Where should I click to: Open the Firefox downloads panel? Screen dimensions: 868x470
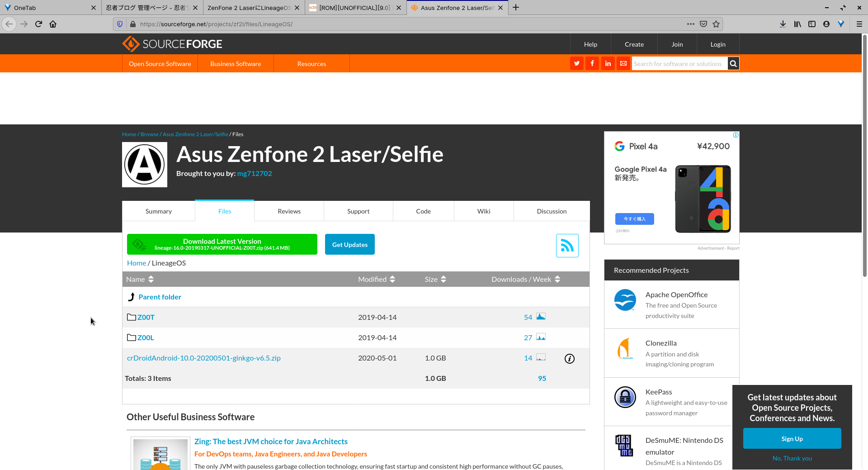783,24
